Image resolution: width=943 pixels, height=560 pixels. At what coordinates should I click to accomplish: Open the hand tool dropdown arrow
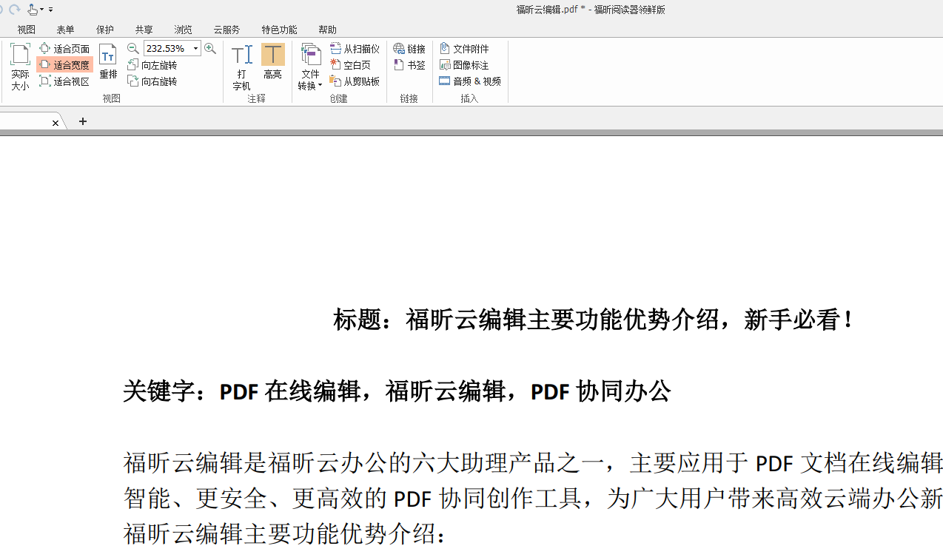pos(41,10)
